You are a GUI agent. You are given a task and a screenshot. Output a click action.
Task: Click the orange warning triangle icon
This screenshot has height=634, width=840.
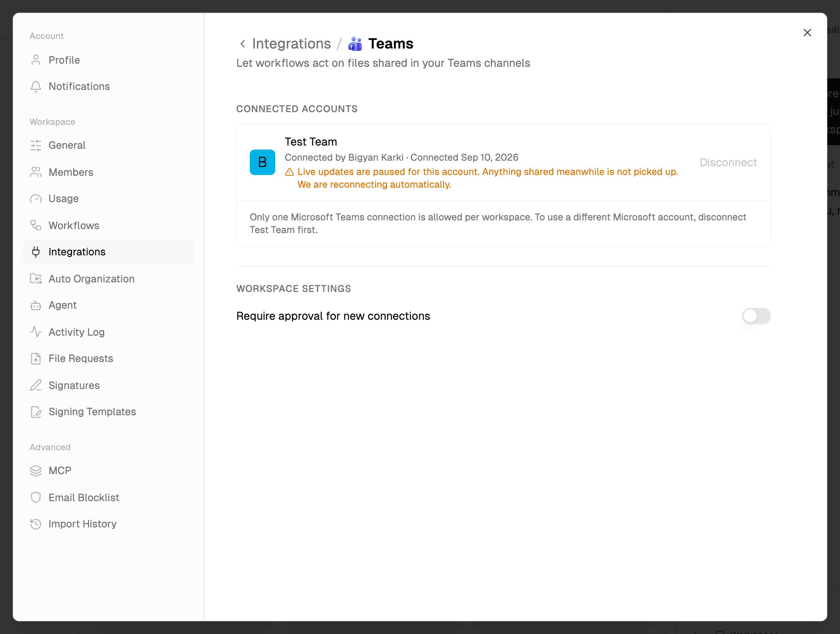point(290,172)
